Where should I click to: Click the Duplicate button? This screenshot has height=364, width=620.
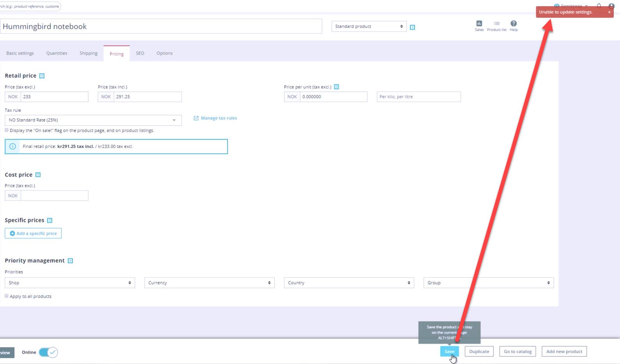pyautogui.click(x=479, y=352)
